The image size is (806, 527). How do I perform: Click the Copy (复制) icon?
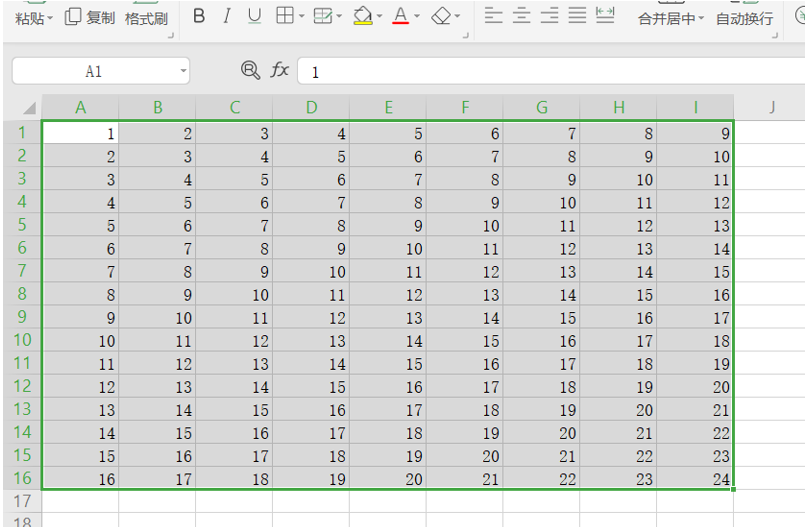click(73, 17)
